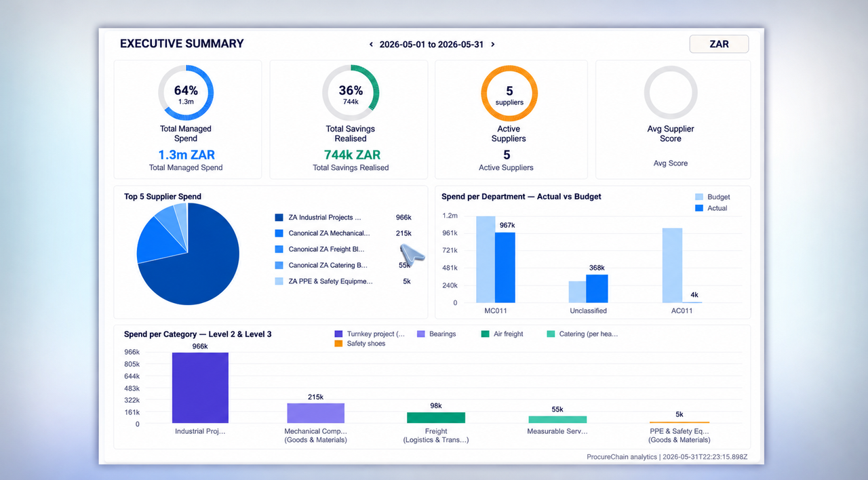Toggle Safety shoes legend swatch
This screenshot has width=868, height=480.
[338, 344]
